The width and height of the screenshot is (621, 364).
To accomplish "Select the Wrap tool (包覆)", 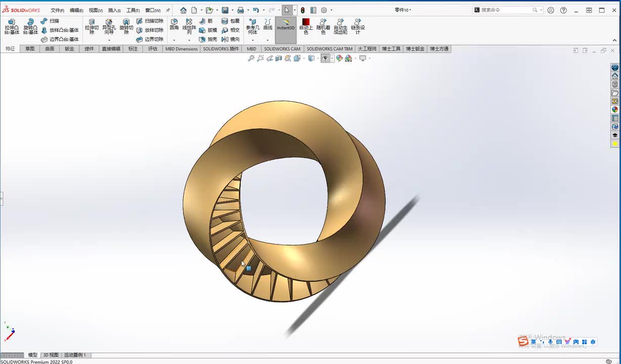I will tap(231, 21).
